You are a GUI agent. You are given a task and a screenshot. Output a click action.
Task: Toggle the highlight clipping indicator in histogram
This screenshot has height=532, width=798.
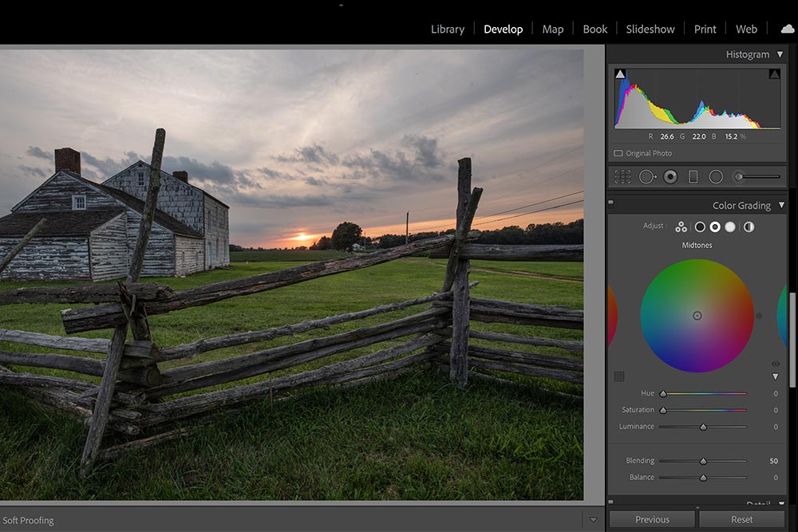pos(774,74)
